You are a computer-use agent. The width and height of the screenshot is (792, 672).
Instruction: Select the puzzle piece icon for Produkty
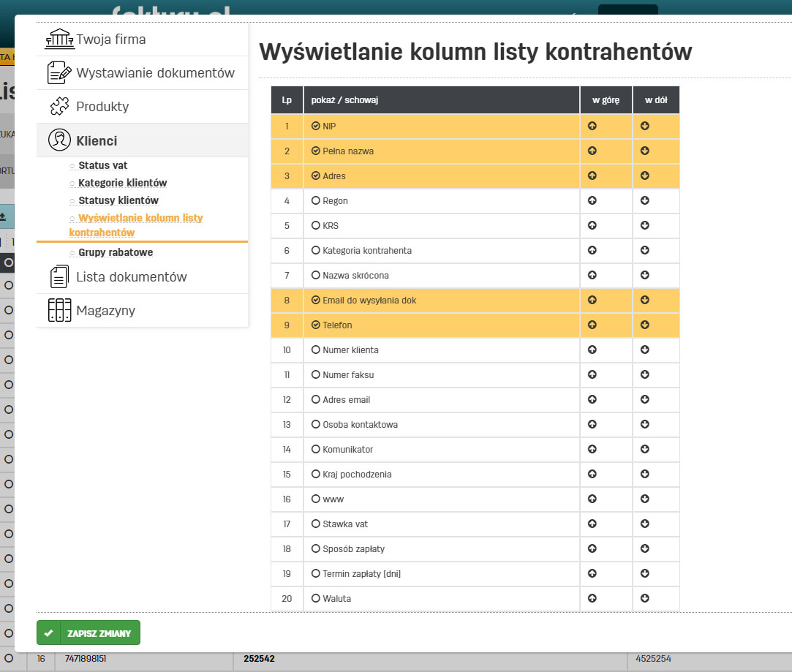pyautogui.click(x=59, y=106)
